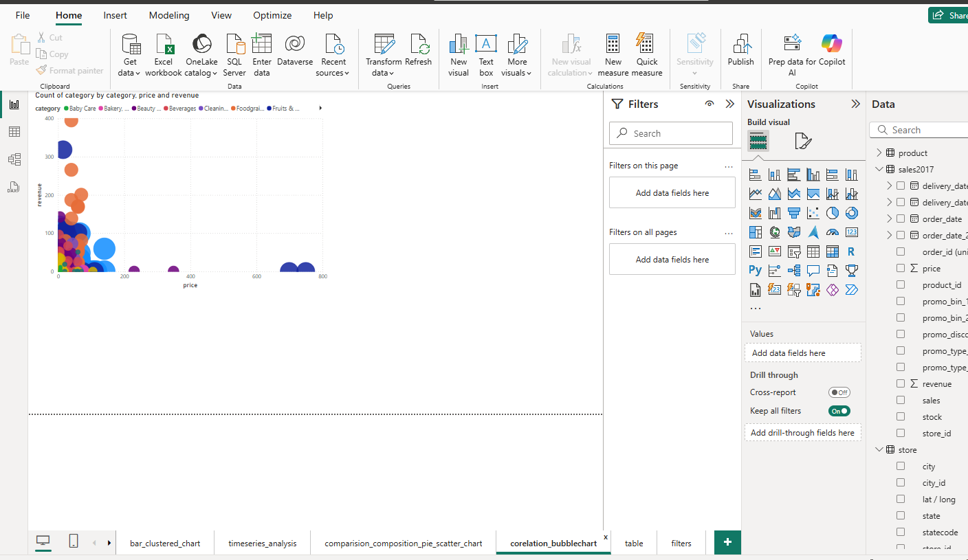Check the stock field checkbox
968x560 pixels.
click(901, 416)
